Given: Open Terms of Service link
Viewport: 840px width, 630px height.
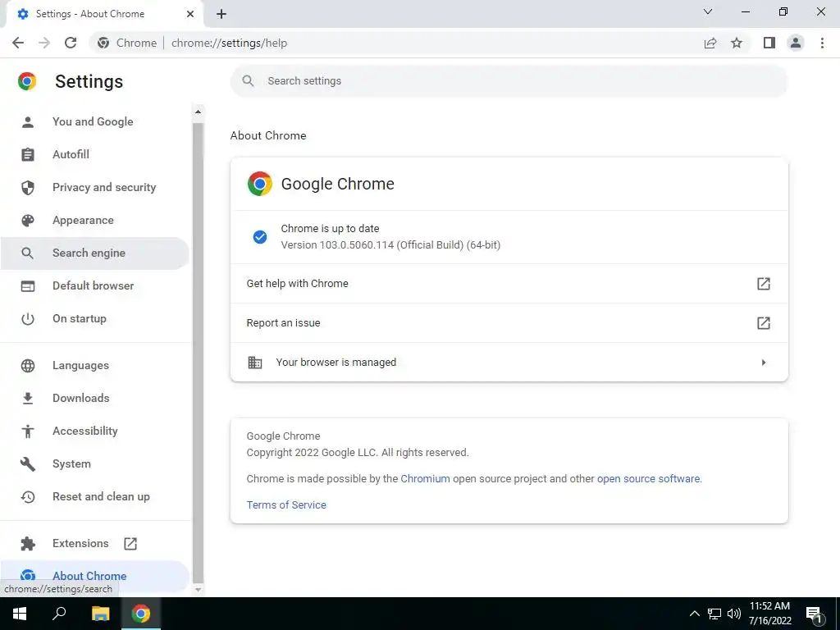Looking at the screenshot, I should click(x=286, y=504).
